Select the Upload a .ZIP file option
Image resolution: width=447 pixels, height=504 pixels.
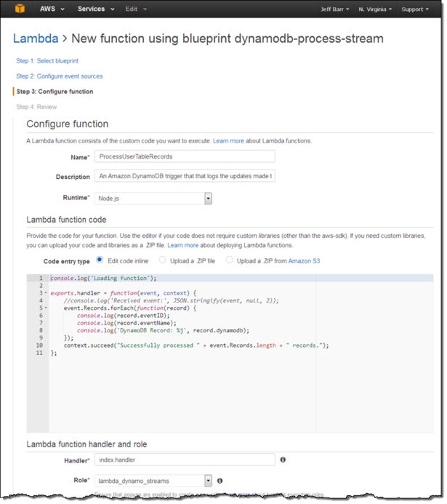[x=163, y=260]
